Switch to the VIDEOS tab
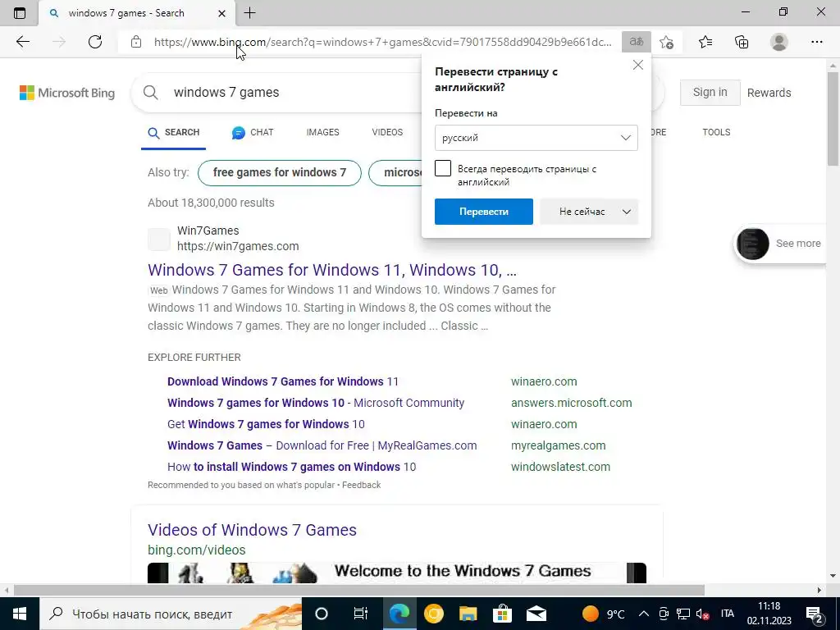Image resolution: width=840 pixels, height=630 pixels. [387, 132]
